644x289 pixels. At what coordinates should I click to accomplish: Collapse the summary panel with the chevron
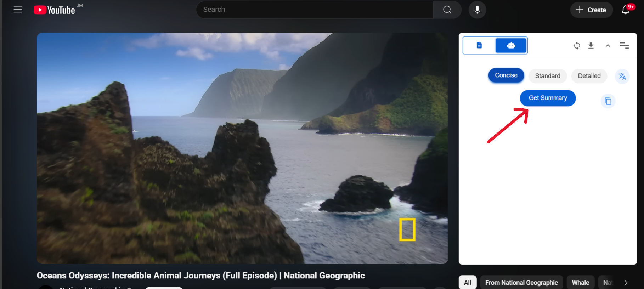click(x=608, y=46)
